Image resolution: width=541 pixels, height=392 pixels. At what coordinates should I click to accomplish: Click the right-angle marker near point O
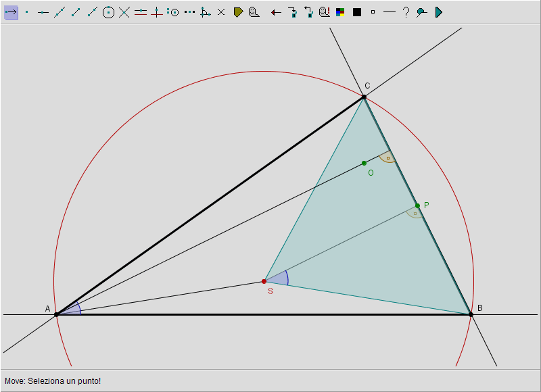point(387,157)
